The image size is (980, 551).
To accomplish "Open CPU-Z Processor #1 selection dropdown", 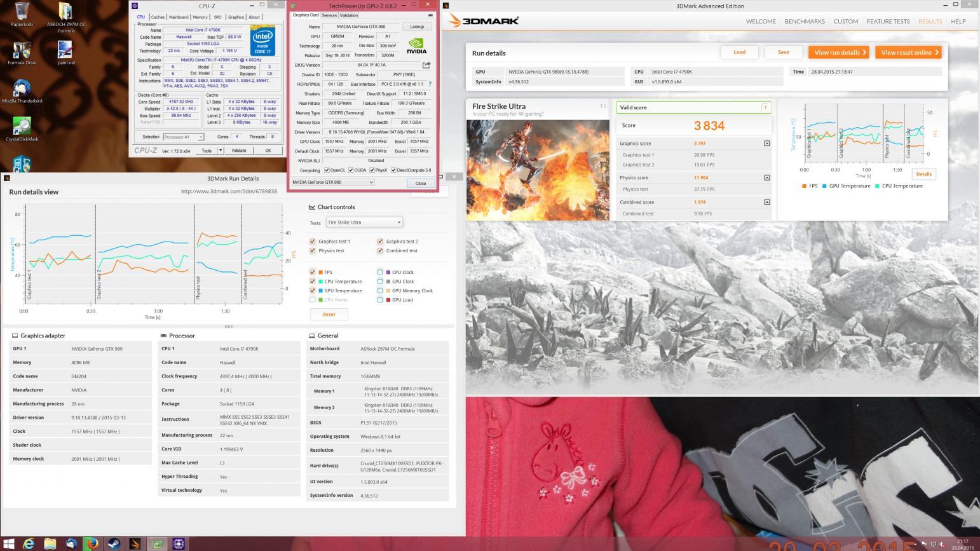I will pos(183,137).
